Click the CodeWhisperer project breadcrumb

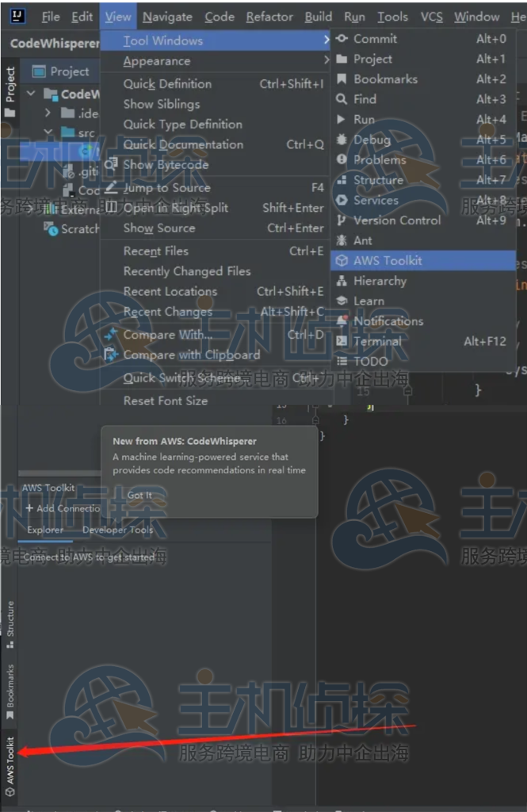(x=55, y=43)
